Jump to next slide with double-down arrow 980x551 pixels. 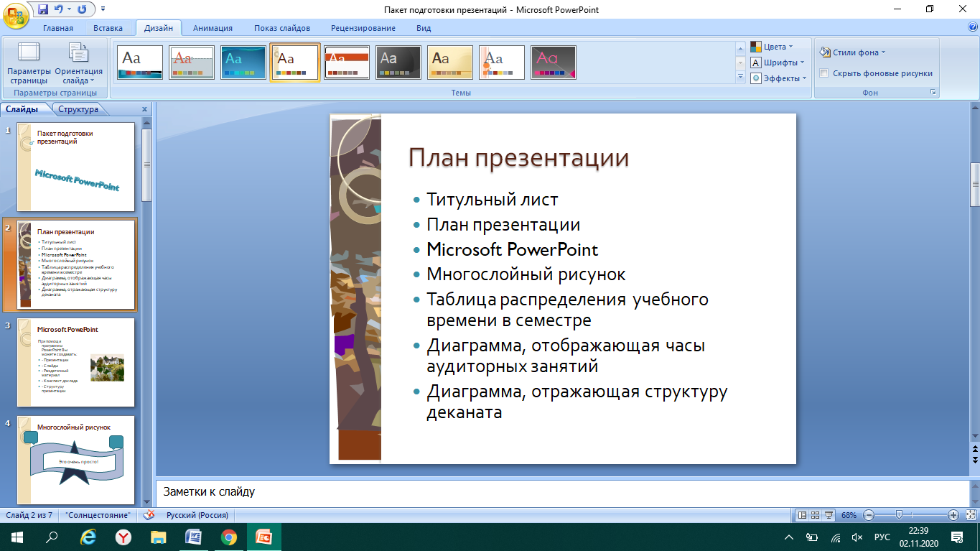pos(974,459)
